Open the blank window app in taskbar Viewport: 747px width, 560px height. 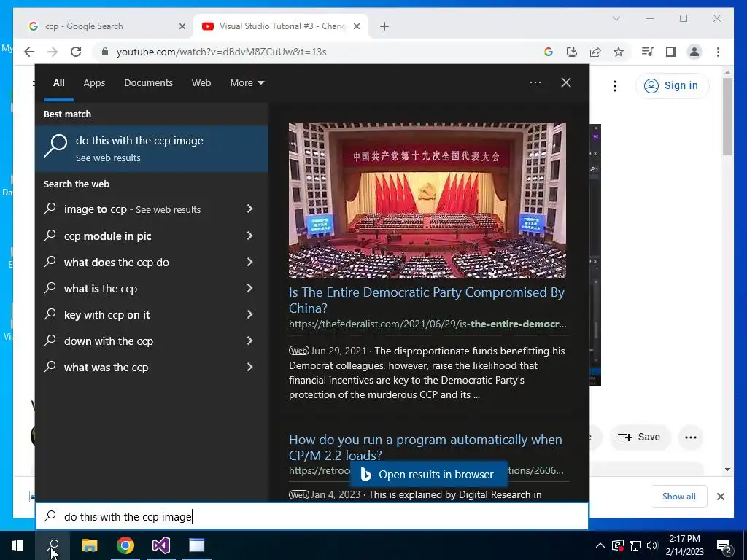(197, 545)
